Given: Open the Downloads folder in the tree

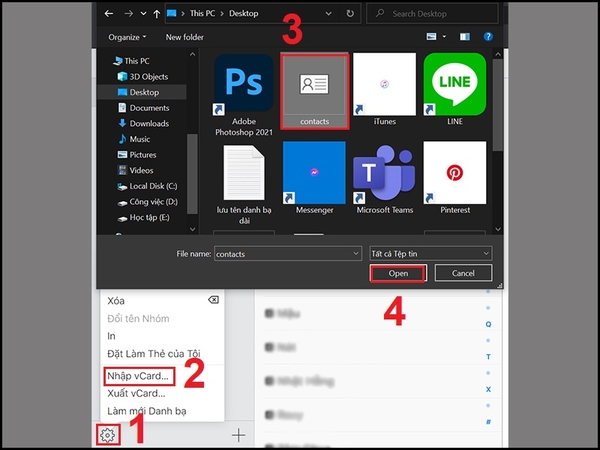Looking at the screenshot, I should coord(143,124).
